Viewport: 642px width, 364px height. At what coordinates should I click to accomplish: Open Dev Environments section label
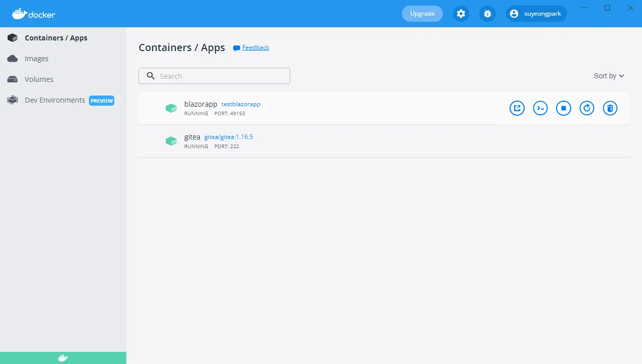point(55,100)
